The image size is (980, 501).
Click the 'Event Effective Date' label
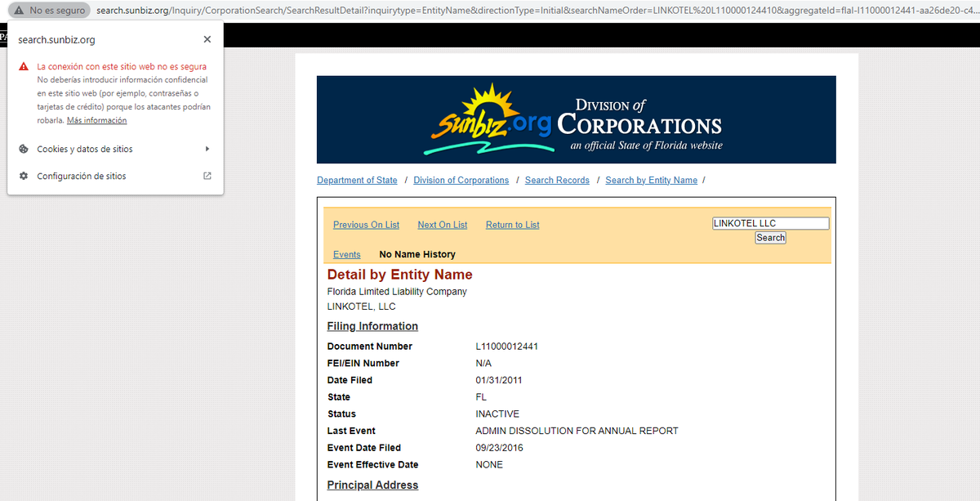pyautogui.click(x=372, y=464)
